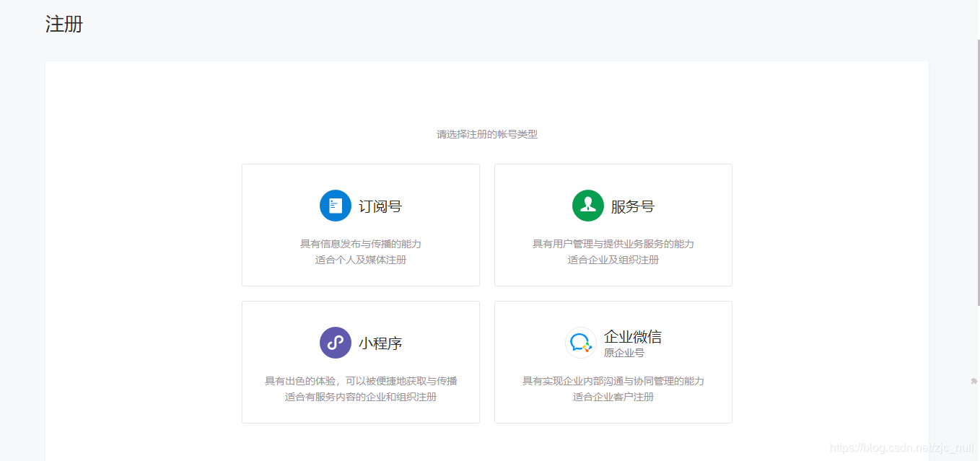The image size is (980, 461).
Task: Click text 适合企业及组织注册
Action: point(613,260)
